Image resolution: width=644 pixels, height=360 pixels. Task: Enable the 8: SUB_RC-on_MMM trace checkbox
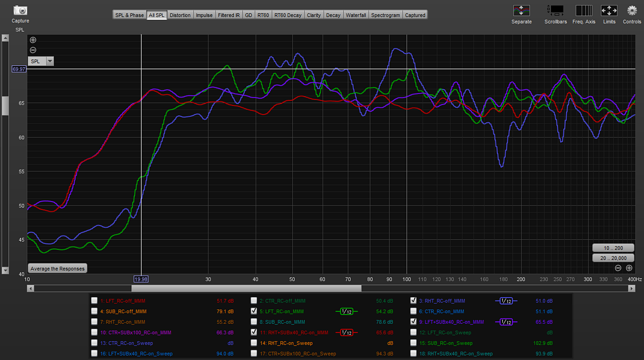click(x=254, y=322)
